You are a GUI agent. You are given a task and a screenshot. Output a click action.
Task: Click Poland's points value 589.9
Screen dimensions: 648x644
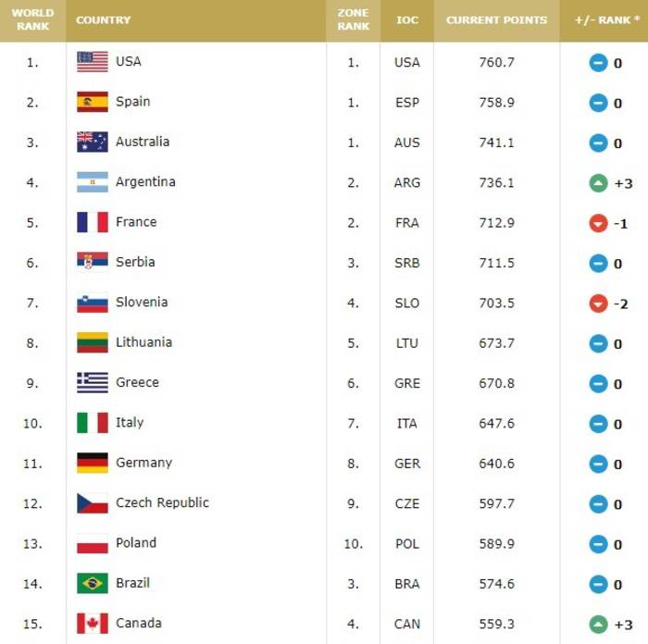pyautogui.click(x=496, y=544)
